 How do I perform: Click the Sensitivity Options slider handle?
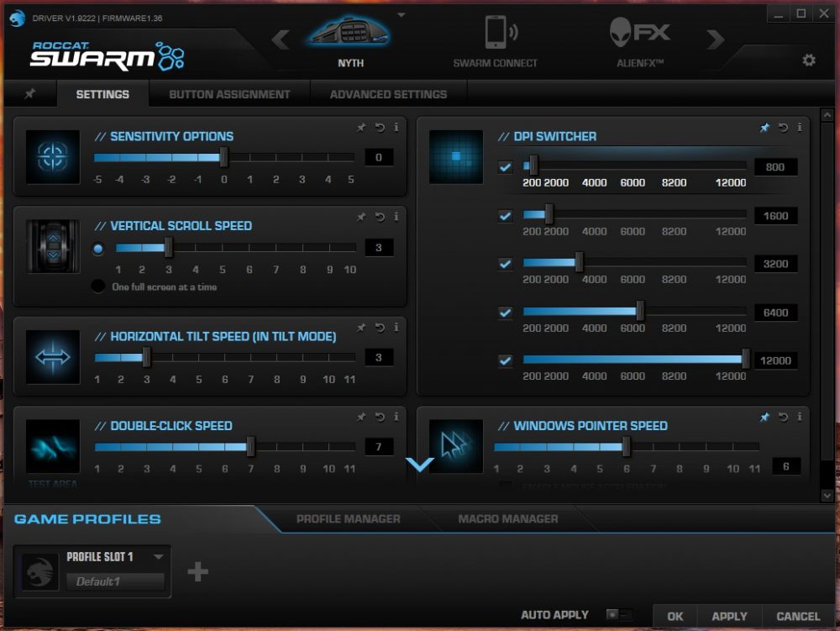tap(224, 157)
